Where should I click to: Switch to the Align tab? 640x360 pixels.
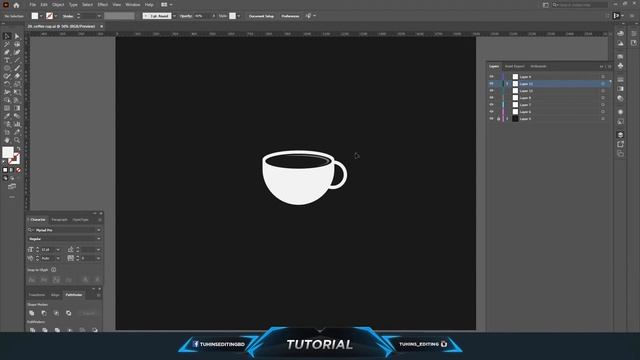[55, 295]
